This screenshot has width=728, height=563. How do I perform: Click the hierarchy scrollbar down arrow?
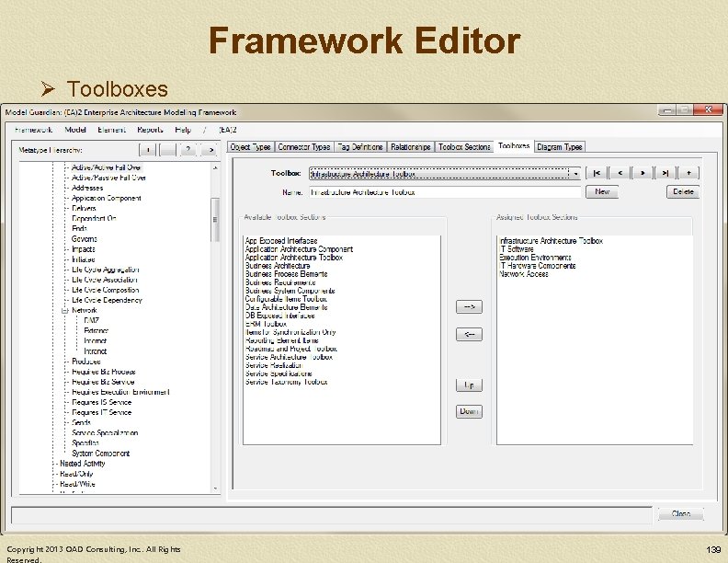click(x=215, y=488)
